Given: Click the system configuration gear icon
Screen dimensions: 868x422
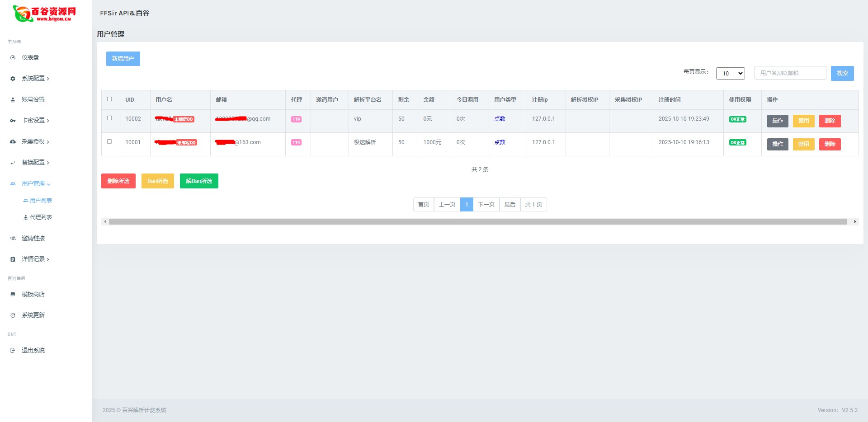Looking at the screenshot, I should (x=13, y=79).
